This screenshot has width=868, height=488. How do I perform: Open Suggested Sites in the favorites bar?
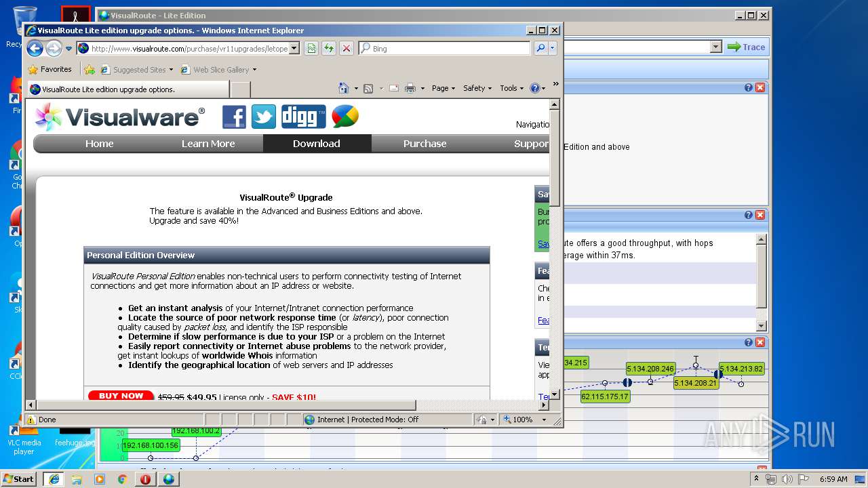click(x=136, y=69)
